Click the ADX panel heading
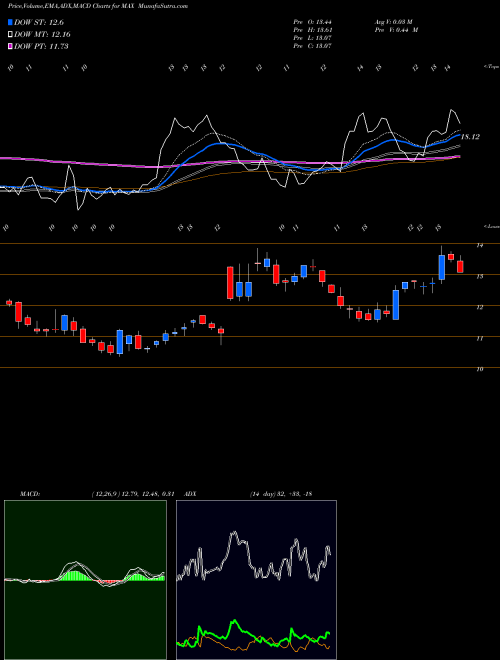 coord(190,494)
